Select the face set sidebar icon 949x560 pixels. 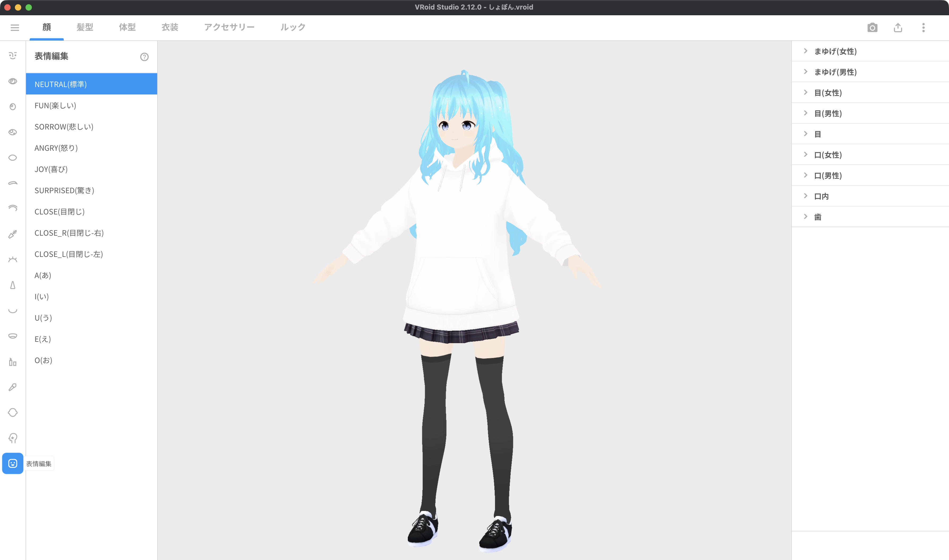[x=13, y=56]
